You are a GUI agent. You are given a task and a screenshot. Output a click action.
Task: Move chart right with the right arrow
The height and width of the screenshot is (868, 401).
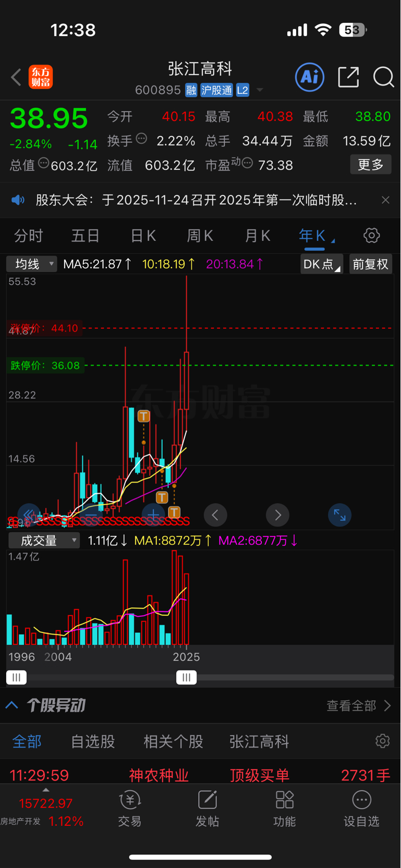tap(277, 516)
